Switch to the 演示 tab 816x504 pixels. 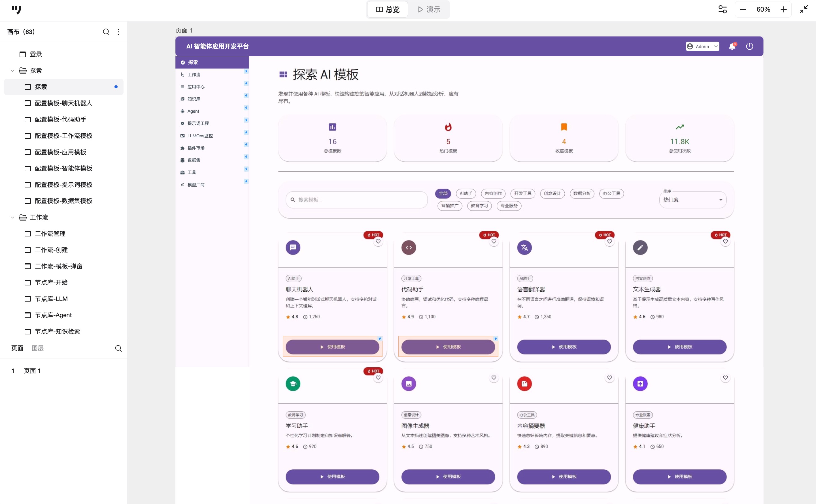point(429,9)
